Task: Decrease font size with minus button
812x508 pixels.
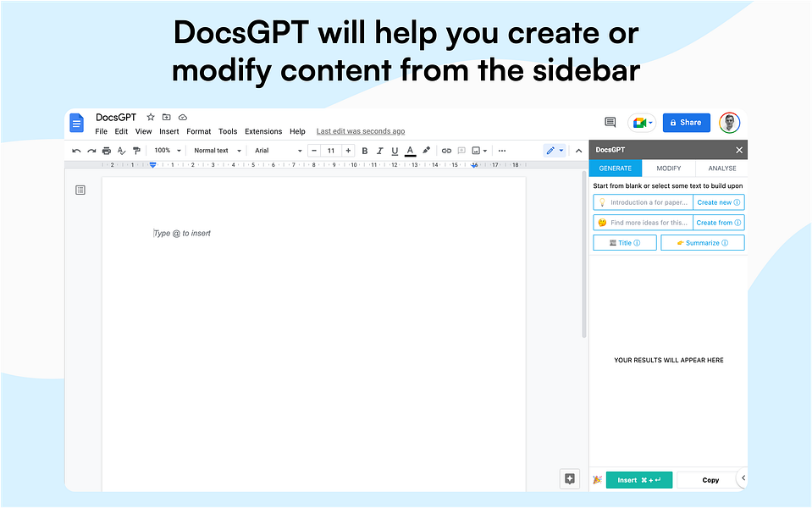Action: 314,151
